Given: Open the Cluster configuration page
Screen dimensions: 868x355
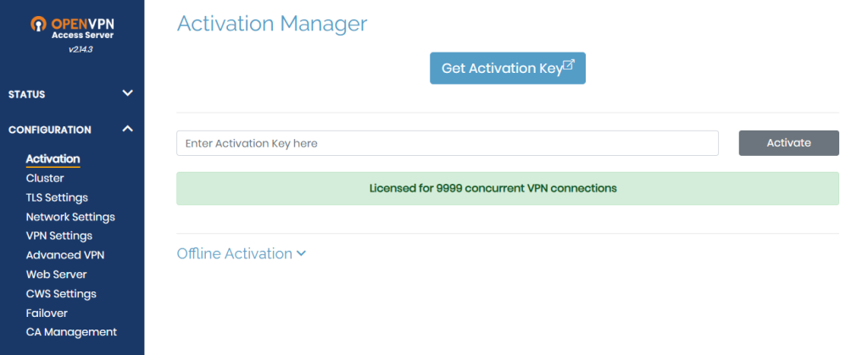Looking at the screenshot, I should (45, 178).
